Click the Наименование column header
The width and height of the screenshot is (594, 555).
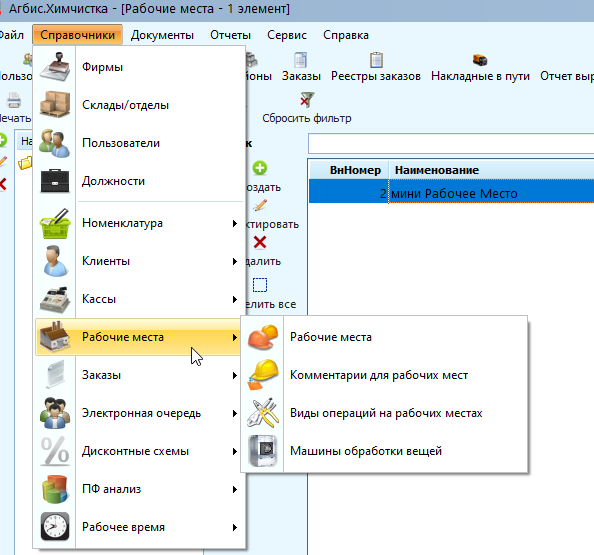pyautogui.click(x=491, y=170)
